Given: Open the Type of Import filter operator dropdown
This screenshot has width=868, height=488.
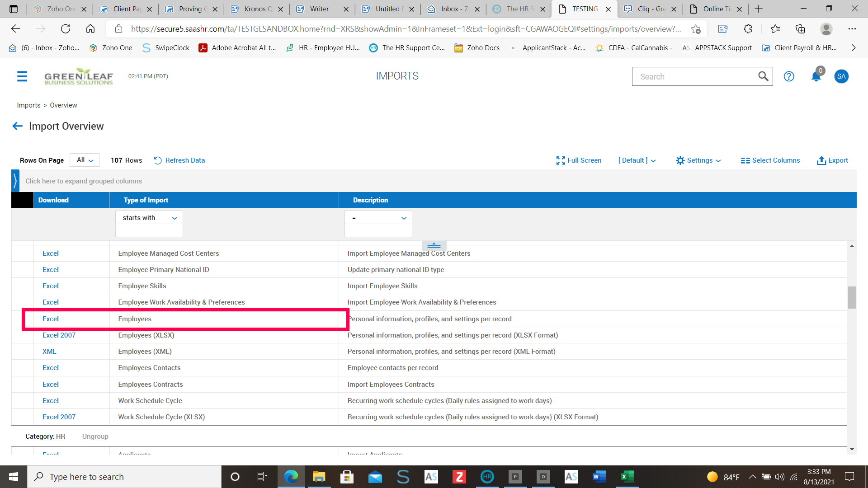Looking at the screenshot, I should (x=149, y=218).
